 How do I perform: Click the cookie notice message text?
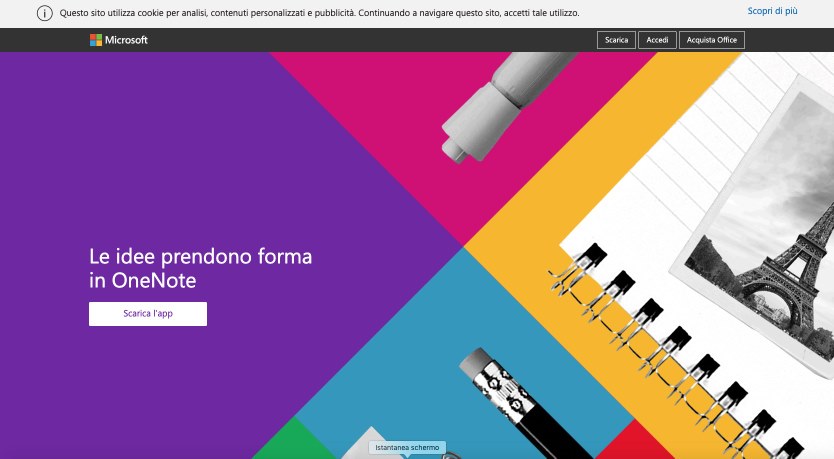click(x=319, y=13)
